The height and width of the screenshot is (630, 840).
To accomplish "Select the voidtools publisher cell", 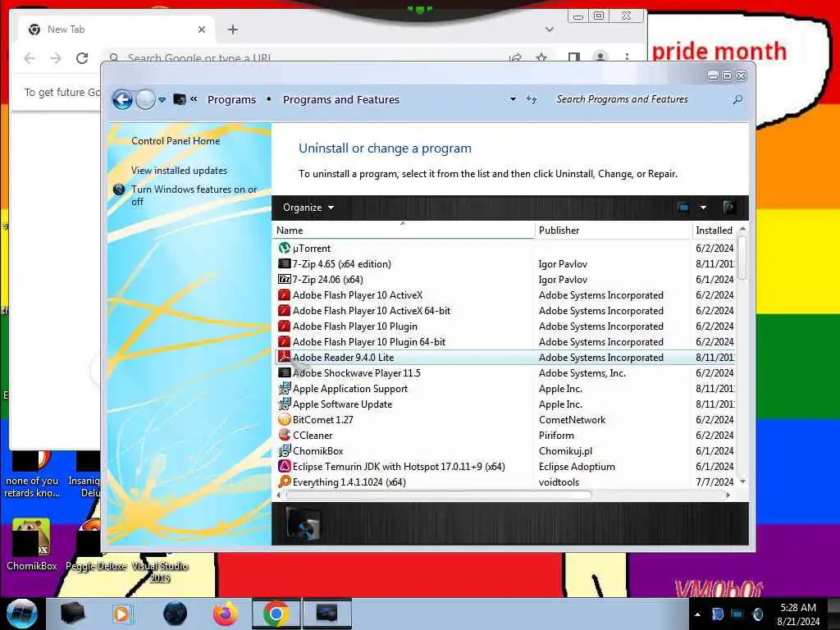I will (x=559, y=482).
